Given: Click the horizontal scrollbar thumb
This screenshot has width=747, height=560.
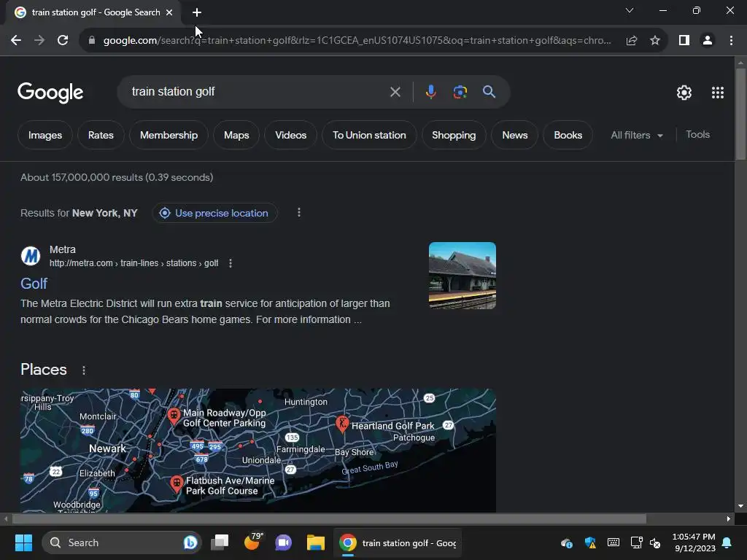Looking at the screenshot, I should click(x=329, y=519).
